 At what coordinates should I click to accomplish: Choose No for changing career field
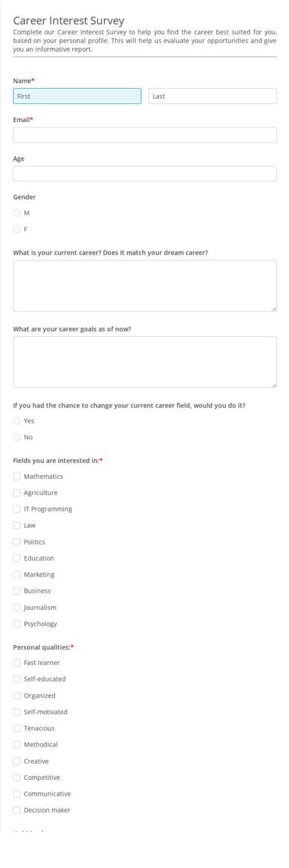click(x=17, y=437)
